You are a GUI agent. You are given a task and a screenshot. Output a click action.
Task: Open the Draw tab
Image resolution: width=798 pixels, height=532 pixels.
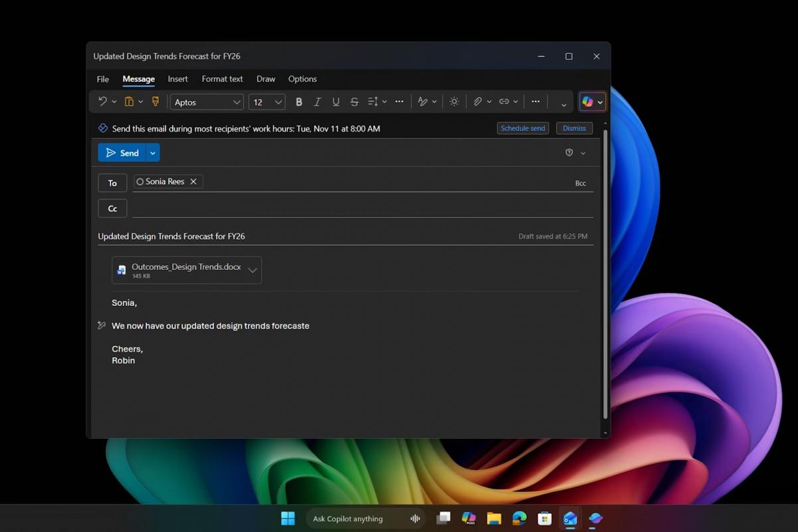pyautogui.click(x=265, y=78)
